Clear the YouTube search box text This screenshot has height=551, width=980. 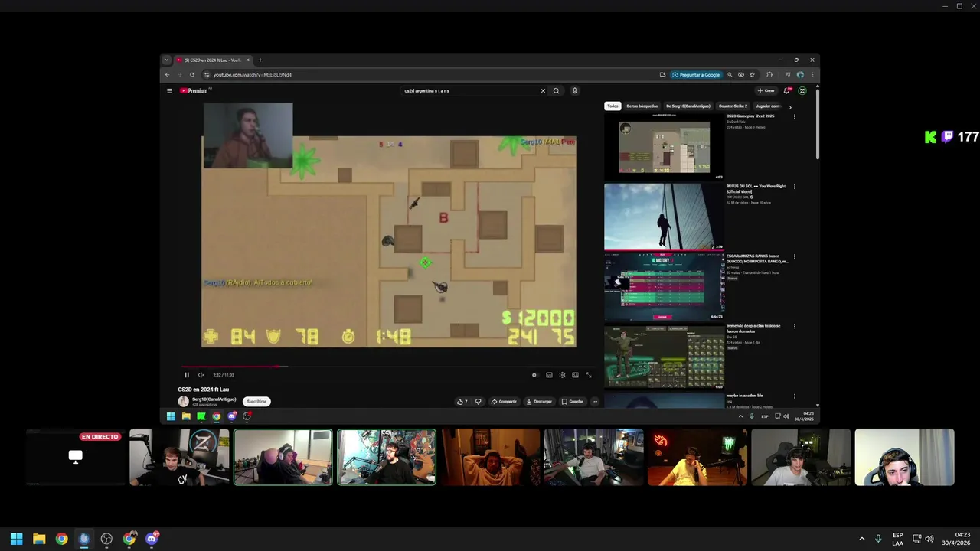tap(543, 90)
